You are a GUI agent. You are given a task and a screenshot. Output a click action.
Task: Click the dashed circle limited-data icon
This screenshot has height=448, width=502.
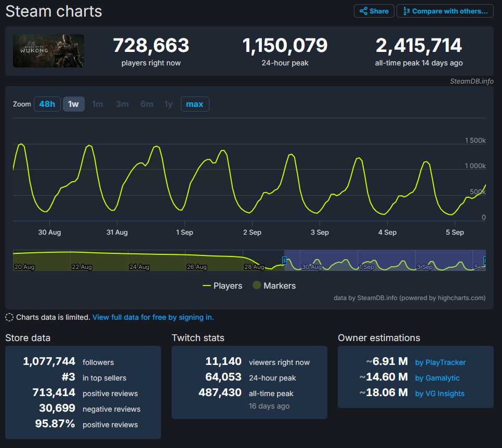click(9, 317)
